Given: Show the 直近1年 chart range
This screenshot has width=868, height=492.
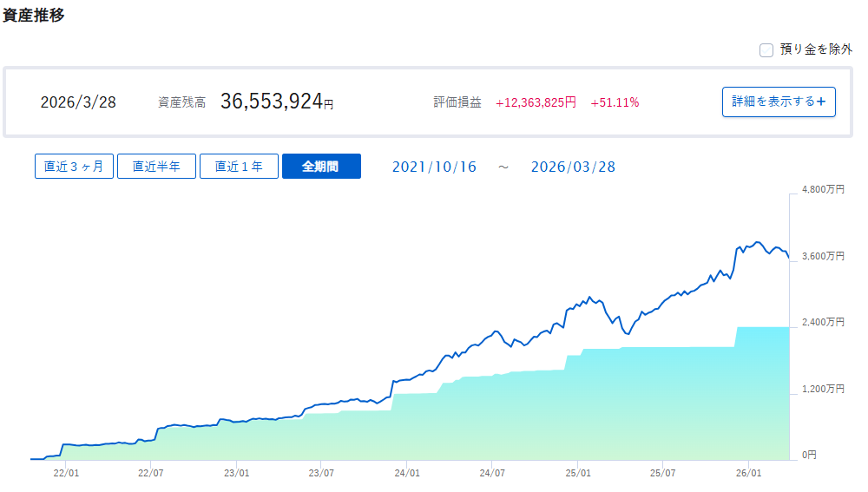Looking at the screenshot, I should 239,167.
